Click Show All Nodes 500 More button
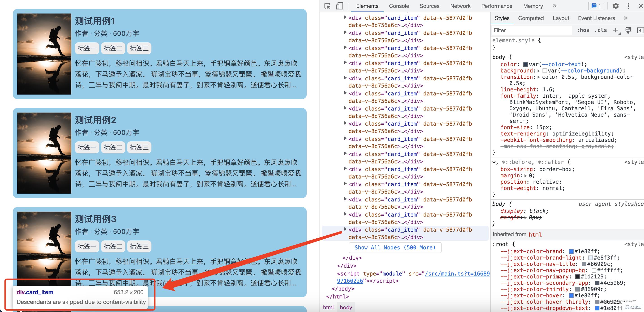 pyautogui.click(x=394, y=247)
